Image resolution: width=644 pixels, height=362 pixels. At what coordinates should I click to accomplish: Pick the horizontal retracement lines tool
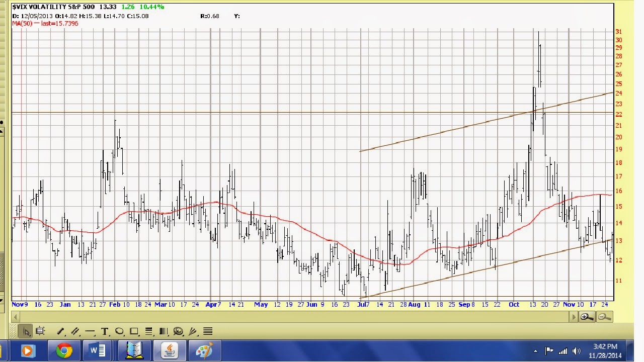pos(148,331)
